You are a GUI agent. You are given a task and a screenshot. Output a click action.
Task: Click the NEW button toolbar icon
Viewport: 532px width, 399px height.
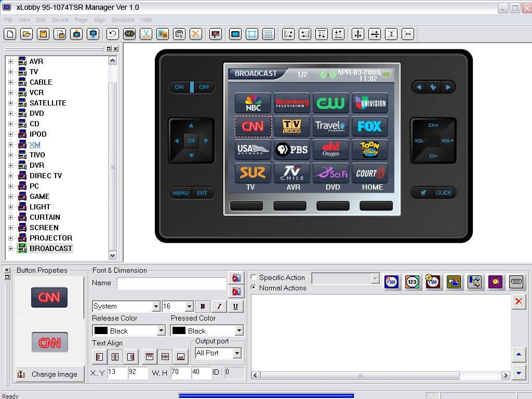point(129,34)
